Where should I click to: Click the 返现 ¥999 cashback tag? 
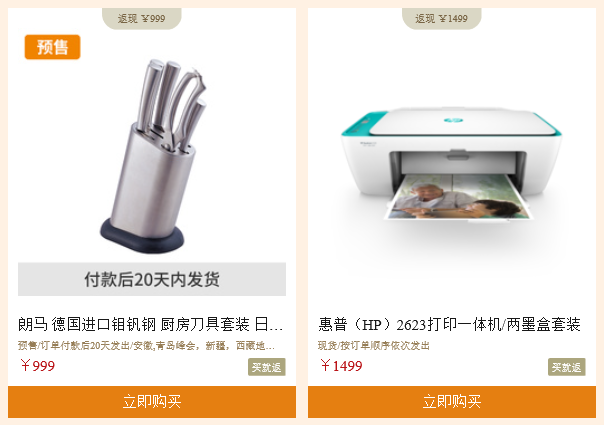point(141,18)
